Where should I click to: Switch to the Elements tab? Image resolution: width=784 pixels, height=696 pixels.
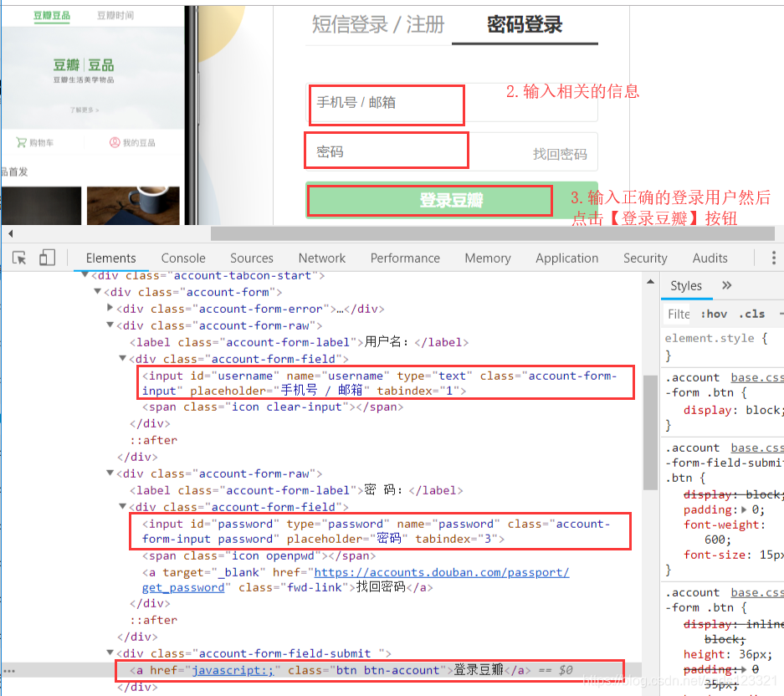point(110,258)
